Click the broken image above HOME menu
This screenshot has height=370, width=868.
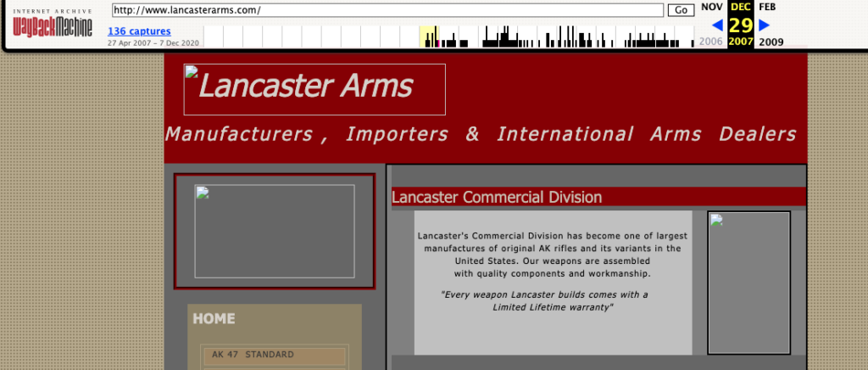pos(275,231)
